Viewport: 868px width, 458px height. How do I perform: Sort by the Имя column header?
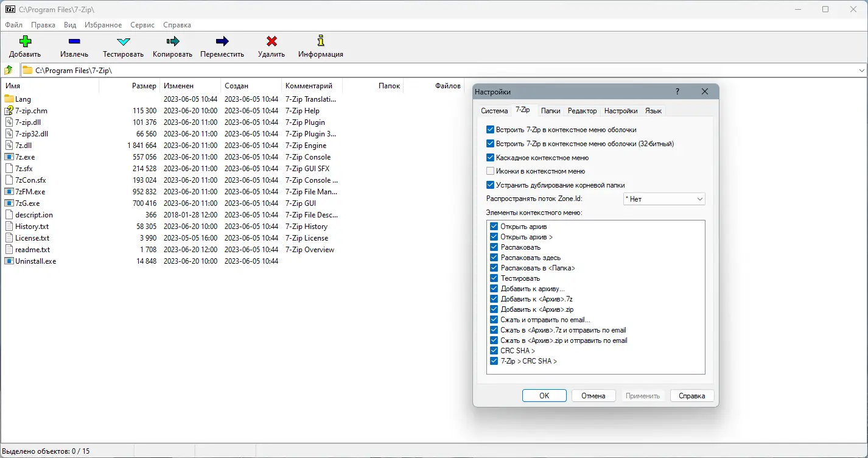(50, 86)
